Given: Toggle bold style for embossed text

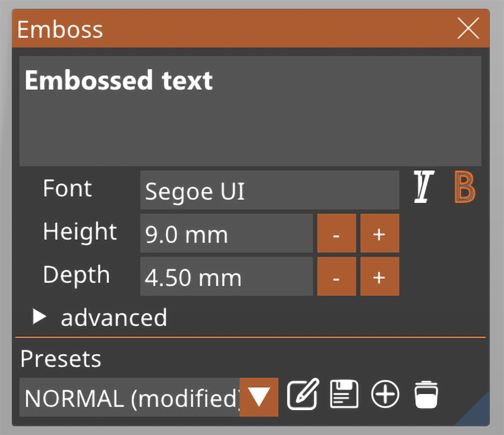Looking at the screenshot, I should tap(465, 187).
